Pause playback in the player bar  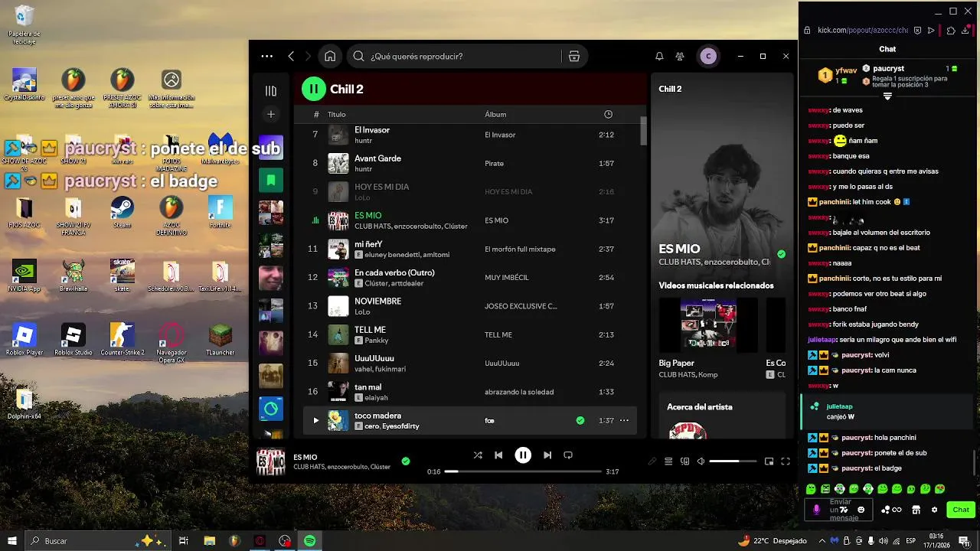point(523,455)
